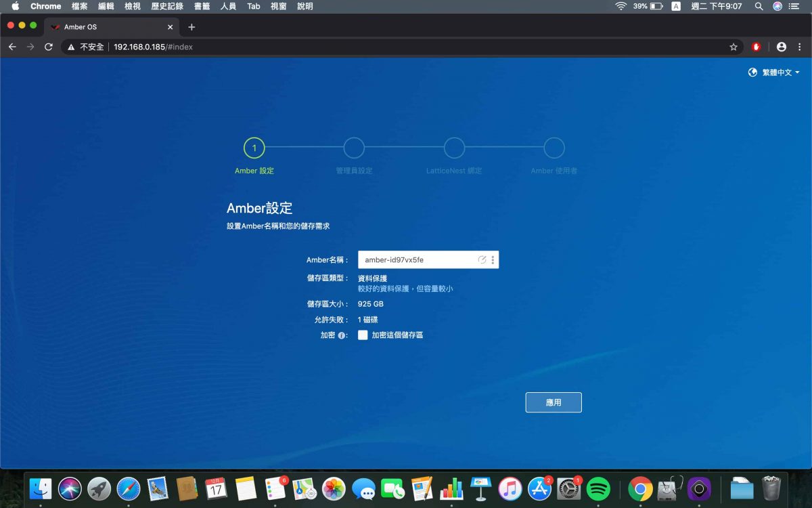The image size is (812, 508).
Task: Launch Siri from the Dock
Action: [70, 488]
